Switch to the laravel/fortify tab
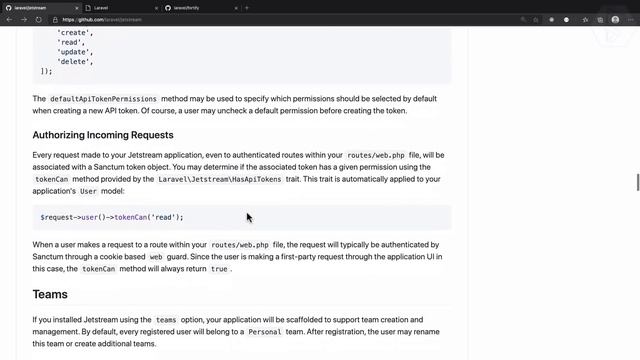Image resolution: width=640 pixels, height=360 pixels. point(201,8)
